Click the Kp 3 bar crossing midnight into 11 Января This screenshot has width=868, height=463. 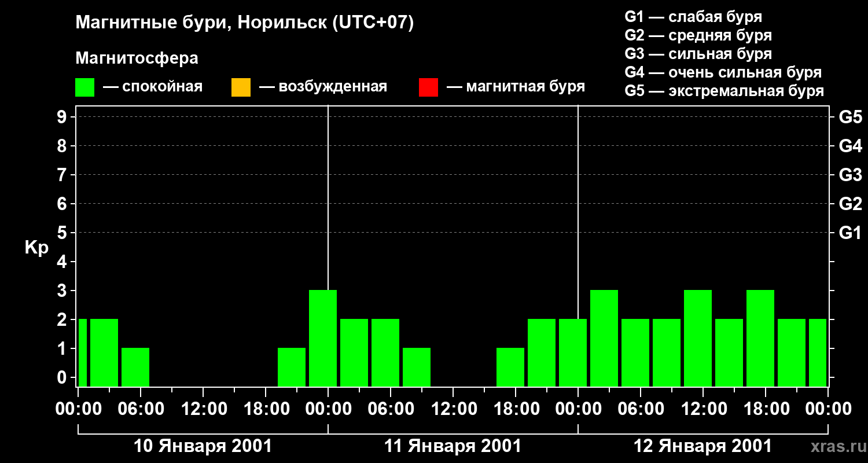click(323, 338)
